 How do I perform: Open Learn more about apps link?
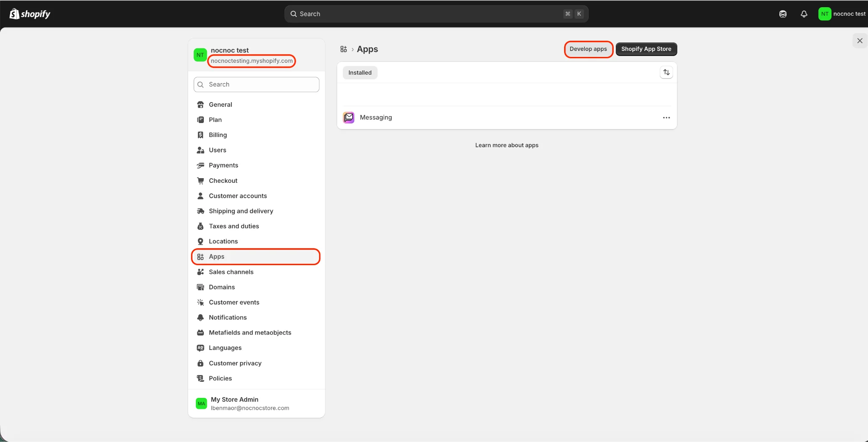click(506, 145)
